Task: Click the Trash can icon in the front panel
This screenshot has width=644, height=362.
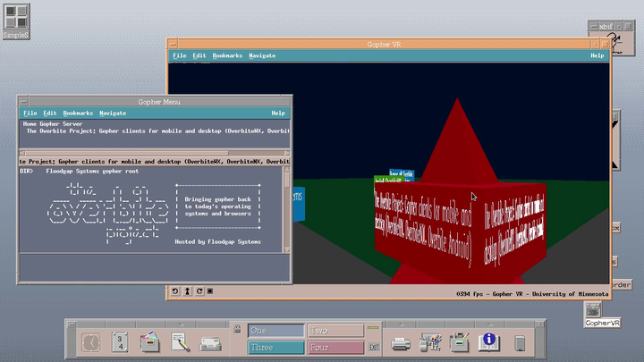Action: pos(520,341)
